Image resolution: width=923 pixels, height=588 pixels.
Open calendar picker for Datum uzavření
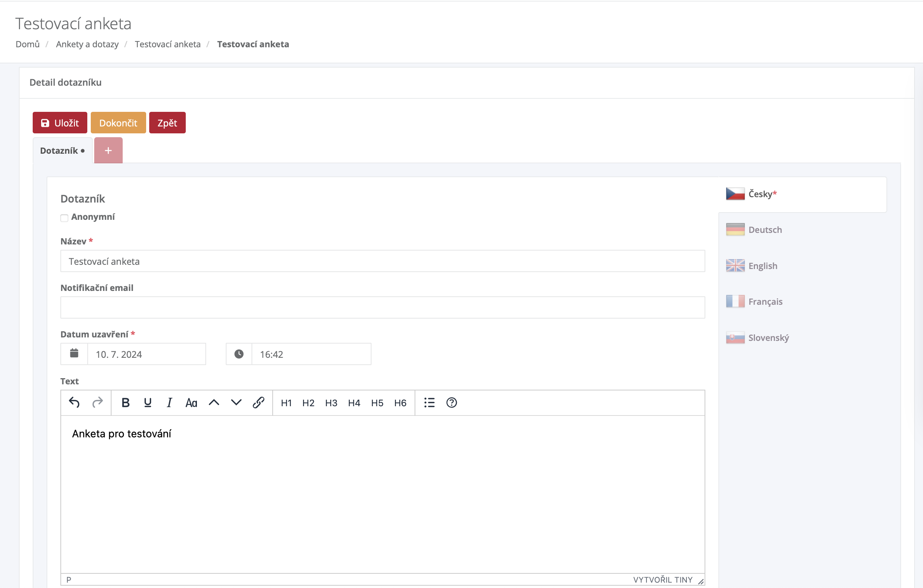74,354
